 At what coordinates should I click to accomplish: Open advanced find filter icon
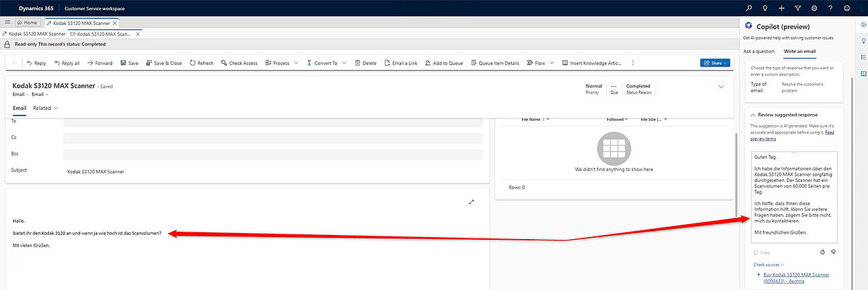click(798, 8)
